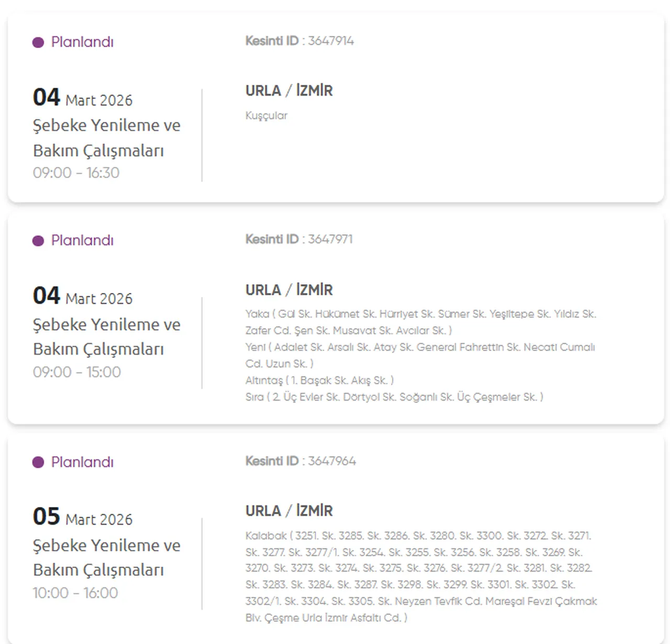The width and height of the screenshot is (670, 644).
Task: Click the 05 Mart 2026 date
Action: [x=83, y=517]
